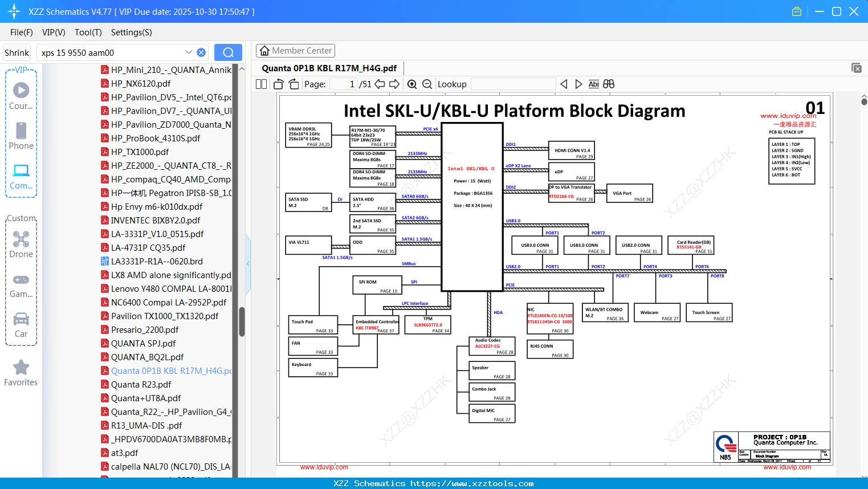
Task: Select HP_TX1000's neighbor HP_compaq_CQ40_AMD file
Action: coord(170,179)
